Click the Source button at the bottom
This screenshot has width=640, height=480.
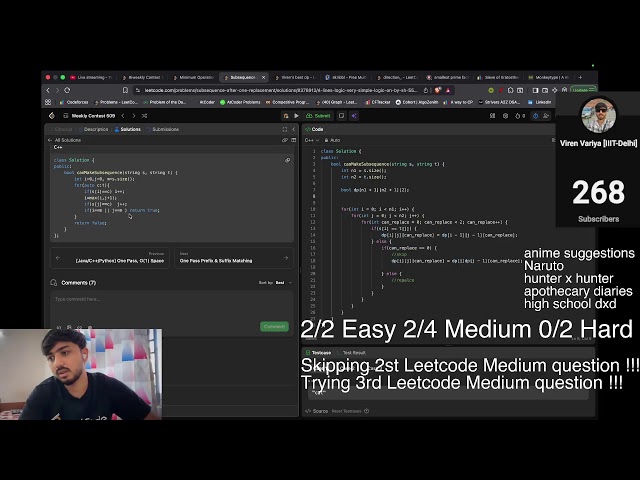click(x=316, y=411)
